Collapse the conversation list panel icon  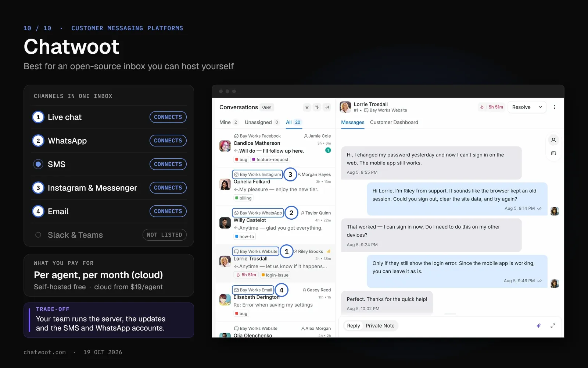327,107
